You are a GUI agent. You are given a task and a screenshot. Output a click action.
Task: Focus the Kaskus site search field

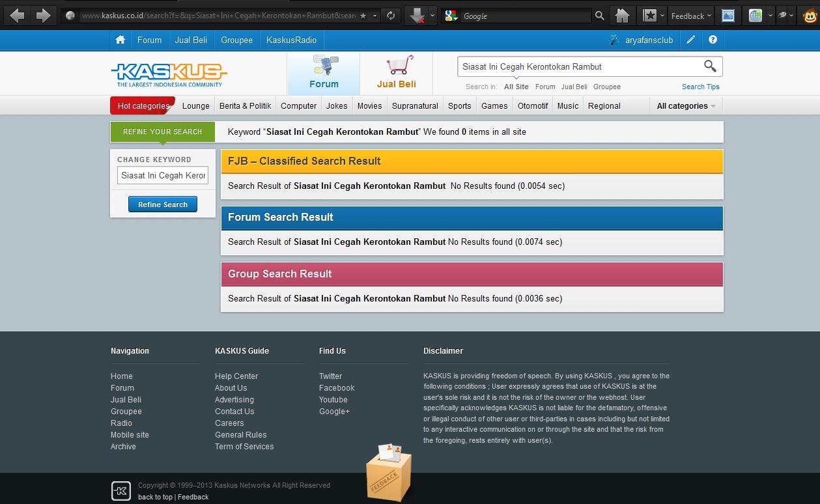(580, 66)
